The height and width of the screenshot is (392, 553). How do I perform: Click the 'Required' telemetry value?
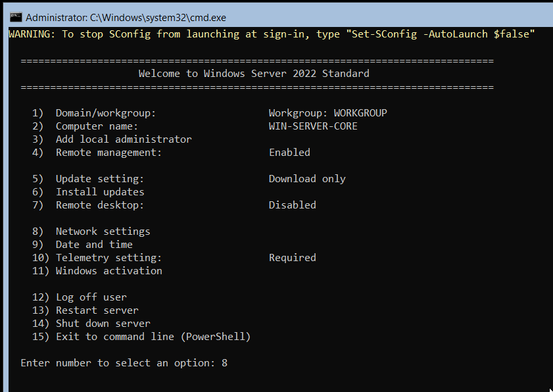click(293, 258)
